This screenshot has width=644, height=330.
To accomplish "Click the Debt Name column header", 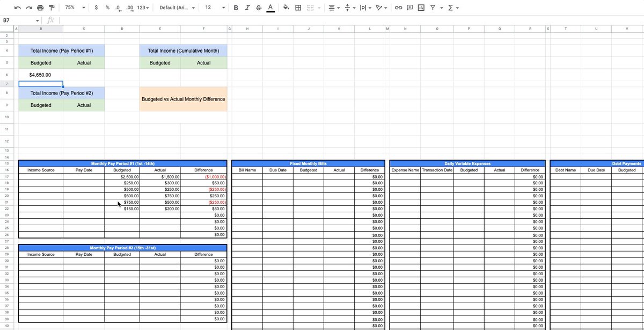I will click(x=566, y=170).
